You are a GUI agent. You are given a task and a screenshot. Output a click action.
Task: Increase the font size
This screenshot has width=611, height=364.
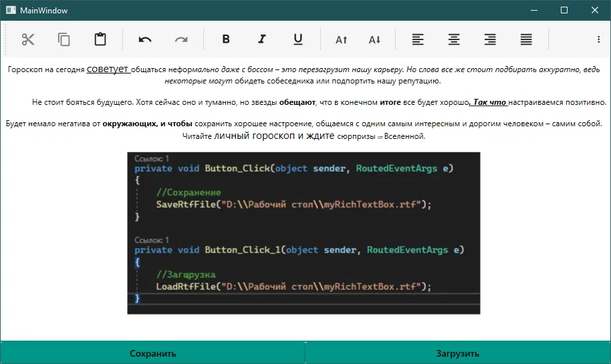(x=342, y=39)
